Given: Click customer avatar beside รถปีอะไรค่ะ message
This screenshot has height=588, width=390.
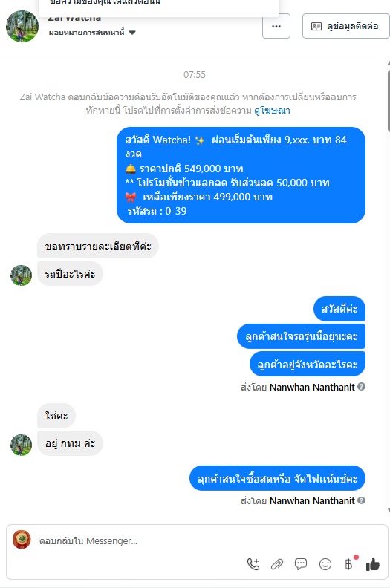Looking at the screenshot, I should tap(21, 275).
